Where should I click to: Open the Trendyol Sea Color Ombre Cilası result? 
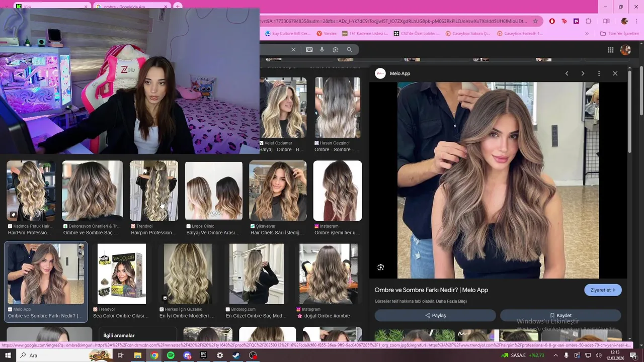coord(121,281)
